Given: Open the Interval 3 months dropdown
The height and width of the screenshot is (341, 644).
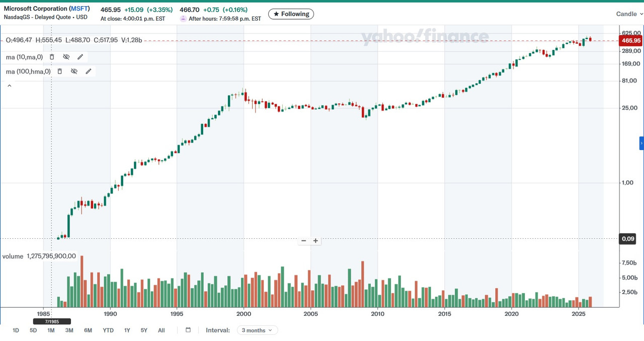Looking at the screenshot, I should pyautogui.click(x=258, y=330).
